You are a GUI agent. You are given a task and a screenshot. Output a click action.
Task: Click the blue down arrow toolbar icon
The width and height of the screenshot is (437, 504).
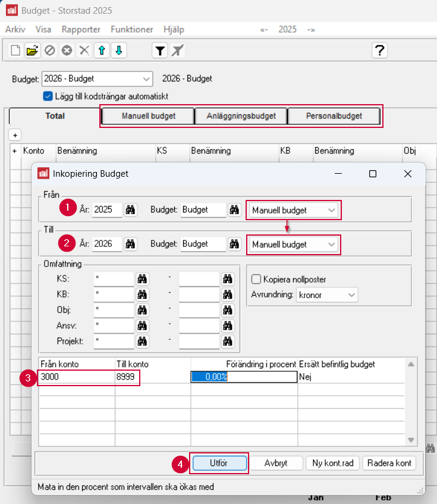coord(119,51)
